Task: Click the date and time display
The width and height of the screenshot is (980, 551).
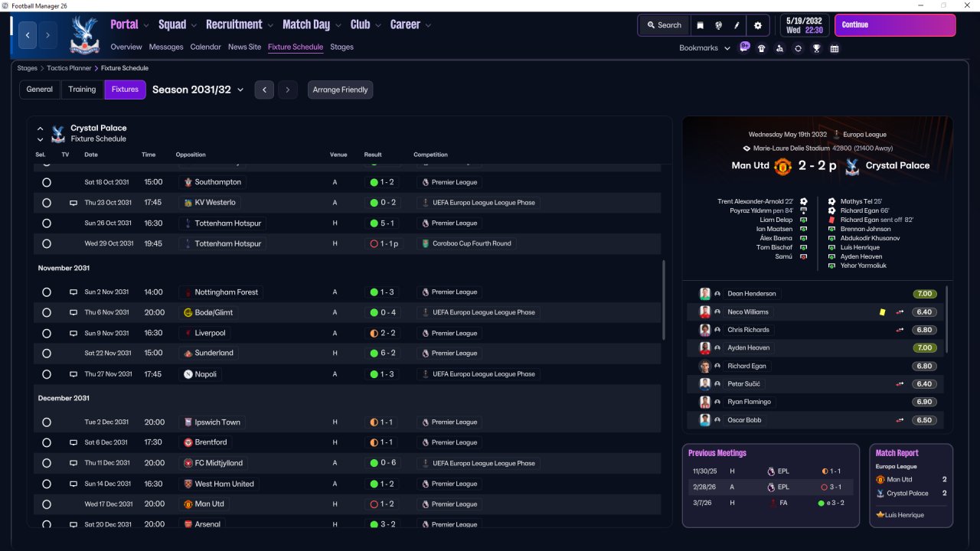Action: 804,25
